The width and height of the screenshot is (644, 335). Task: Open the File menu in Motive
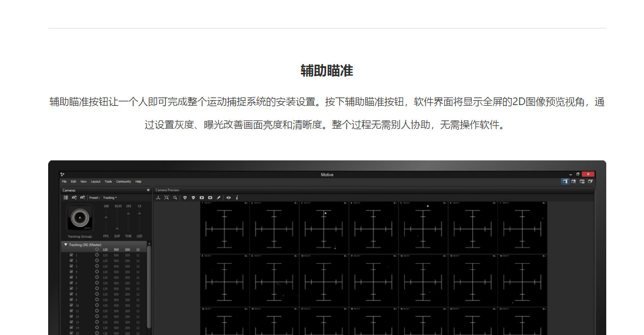pos(64,181)
